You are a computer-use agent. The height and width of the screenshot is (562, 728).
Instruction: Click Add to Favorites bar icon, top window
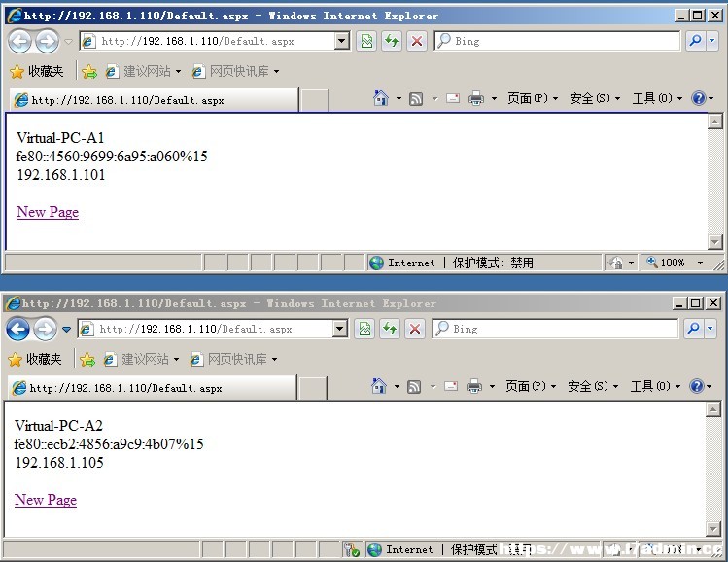(x=89, y=72)
